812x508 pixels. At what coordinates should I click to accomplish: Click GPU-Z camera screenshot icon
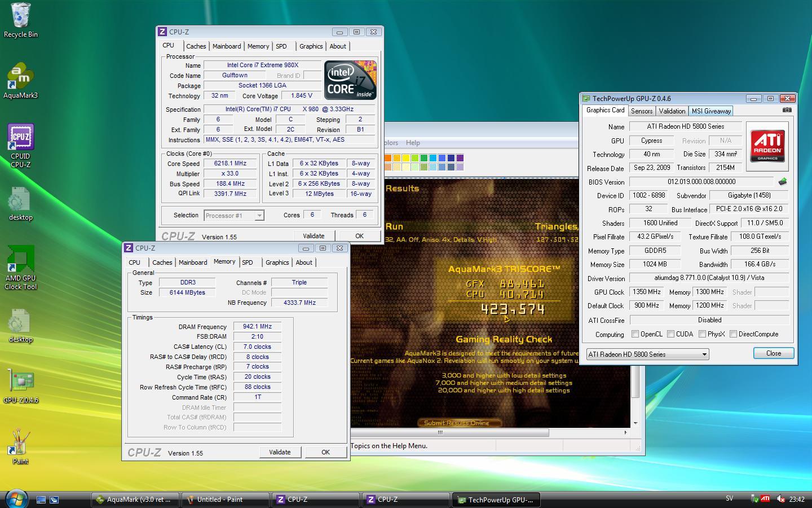[x=787, y=110]
